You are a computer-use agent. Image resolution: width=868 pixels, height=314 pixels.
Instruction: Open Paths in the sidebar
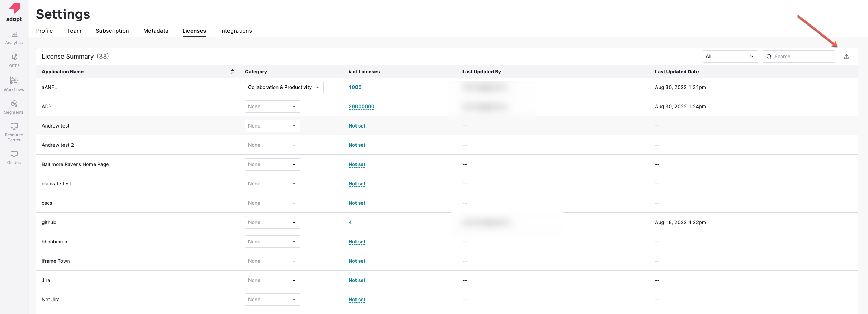(14, 61)
